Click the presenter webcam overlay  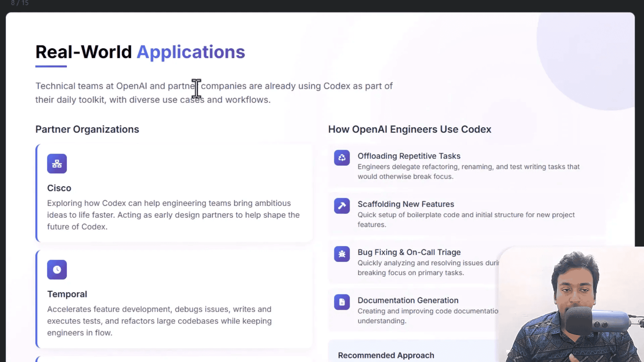click(571, 304)
